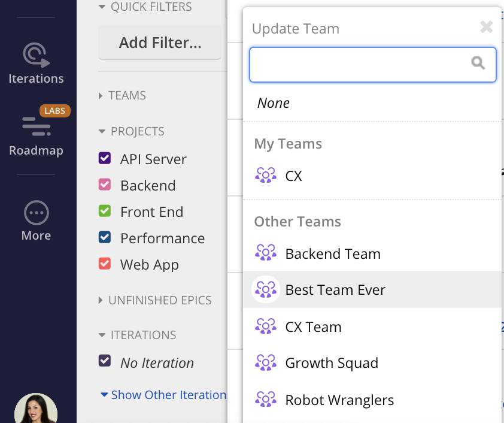
Task: Close the Update Team popup
Action: click(x=487, y=27)
